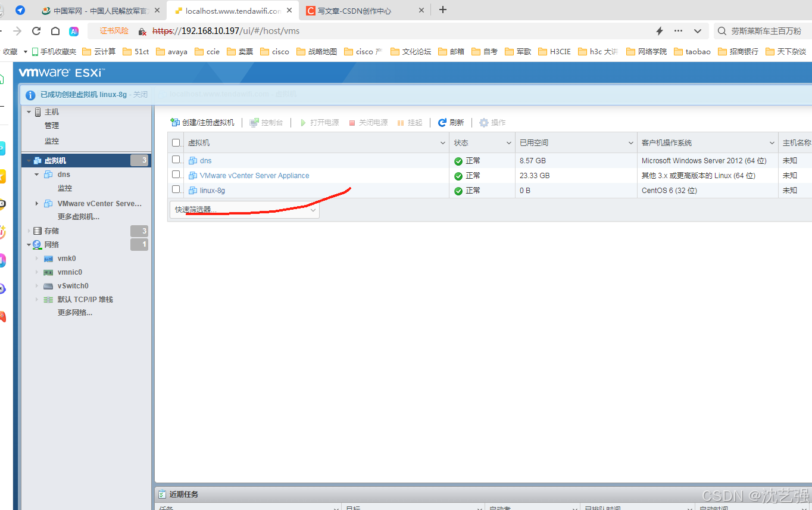Open the status (状态) column dropdown arrow

(x=508, y=143)
